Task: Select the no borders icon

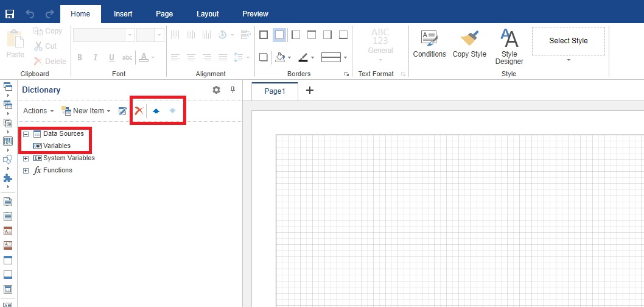Action: [x=279, y=35]
